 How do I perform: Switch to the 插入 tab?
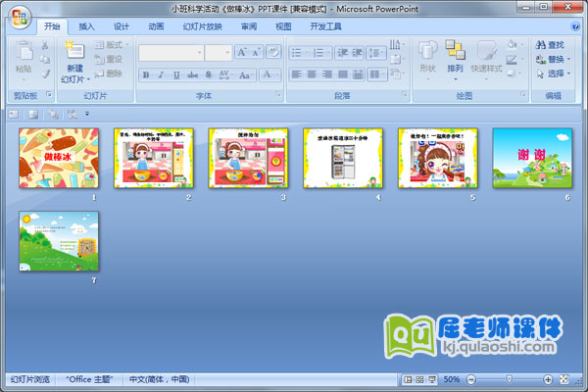tap(86, 26)
